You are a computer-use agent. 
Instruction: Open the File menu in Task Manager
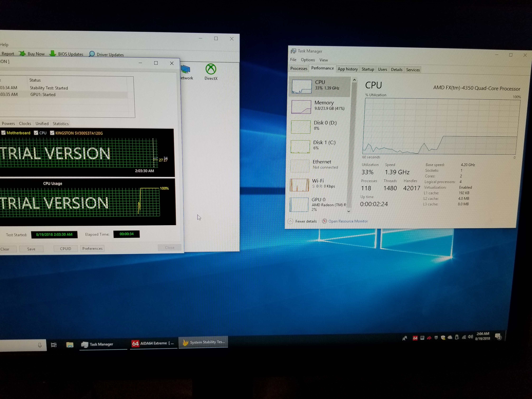pyautogui.click(x=293, y=60)
